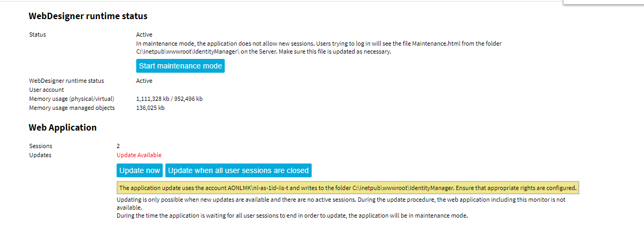The image size is (644, 241).
Task: Click the session count value 2
Action: (x=118, y=146)
